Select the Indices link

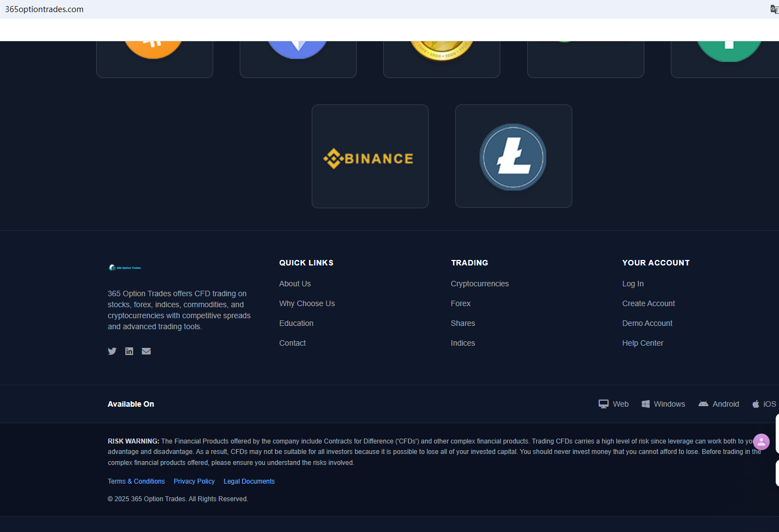463,343
